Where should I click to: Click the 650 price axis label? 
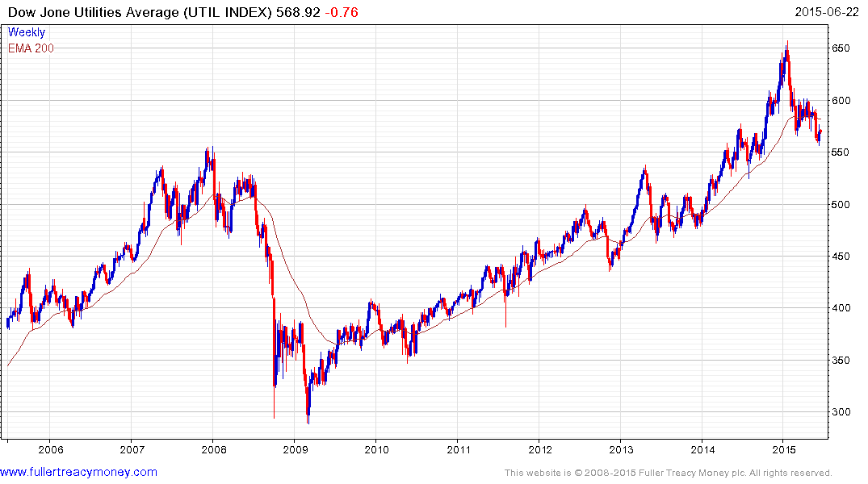click(x=841, y=48)
